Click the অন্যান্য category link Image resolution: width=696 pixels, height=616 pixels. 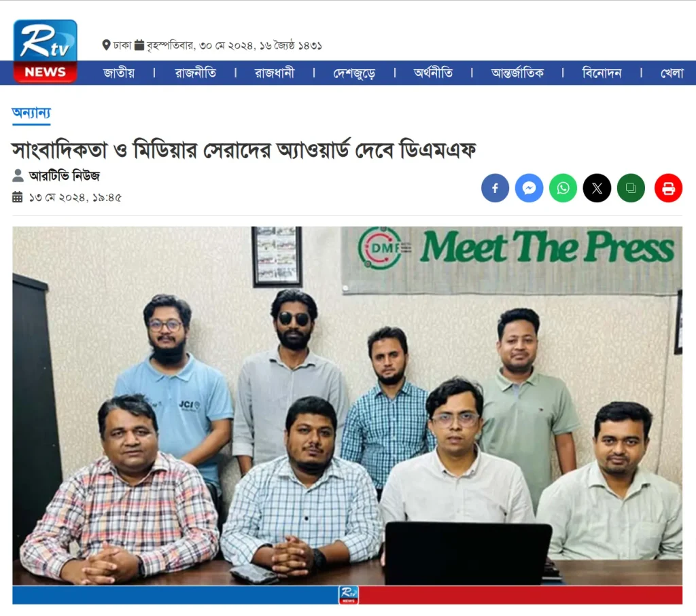pos(31,113)
